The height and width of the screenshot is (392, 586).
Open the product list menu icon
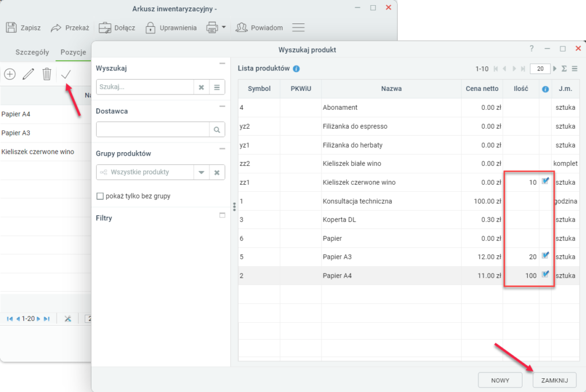(x=575, y=69)
